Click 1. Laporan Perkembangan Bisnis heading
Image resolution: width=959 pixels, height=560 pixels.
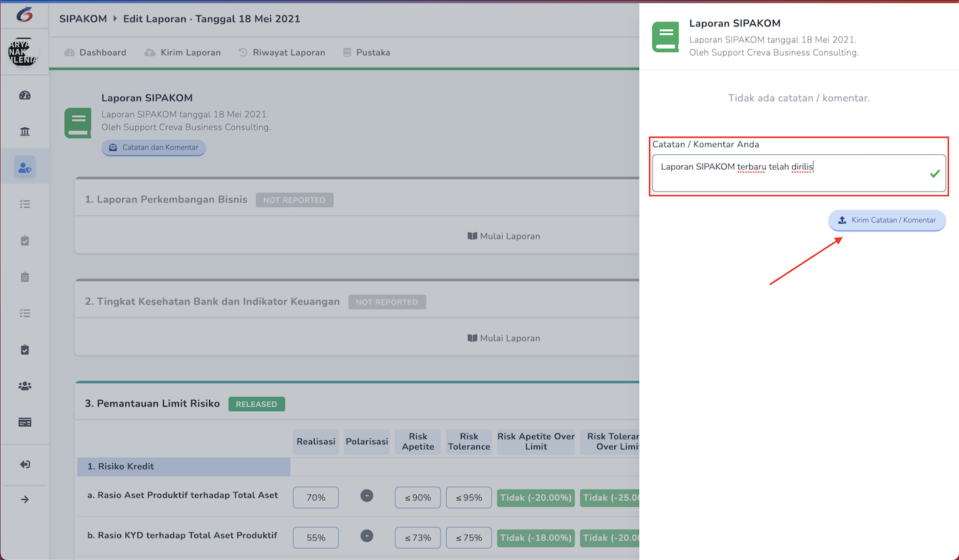pyautogui.click(x=166, y=200)
